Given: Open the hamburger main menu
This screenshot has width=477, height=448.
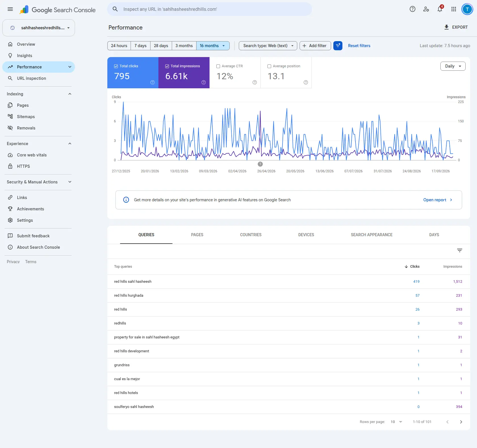Looking at the screenshot, I should 10,9.
